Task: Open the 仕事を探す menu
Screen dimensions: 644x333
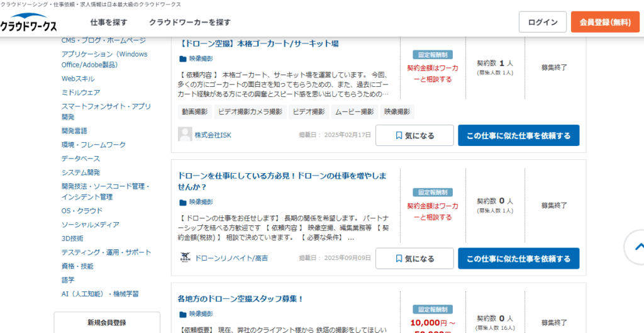Action: (x=109, y=22)
